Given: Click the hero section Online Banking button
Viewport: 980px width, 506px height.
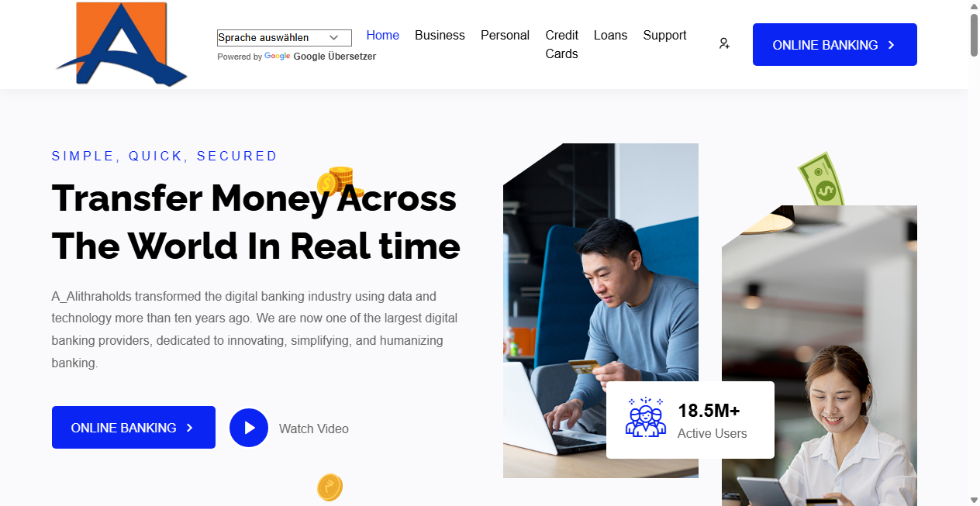Looking at the screenshot, I should pos(133,428).
